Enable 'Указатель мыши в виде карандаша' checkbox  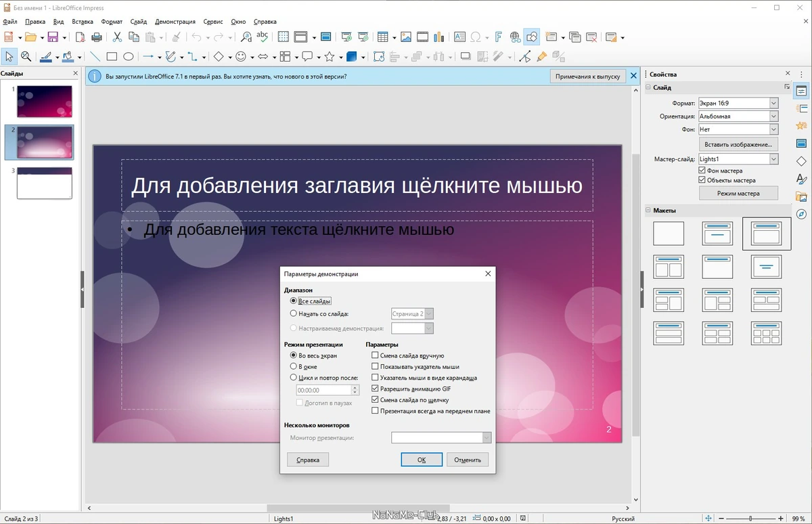pos(375,378)
